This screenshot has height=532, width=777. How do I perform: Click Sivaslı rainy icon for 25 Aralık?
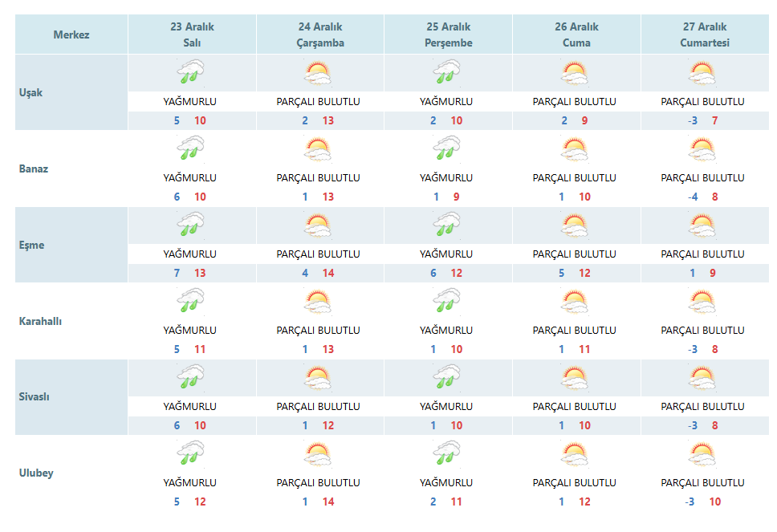pos(446,377)
